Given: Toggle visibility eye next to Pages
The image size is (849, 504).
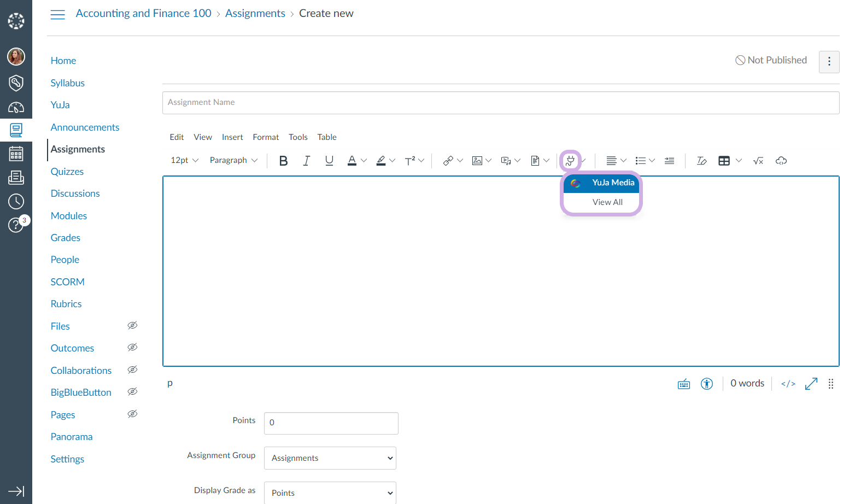Looking at the screenshot, I should point(132,414).
